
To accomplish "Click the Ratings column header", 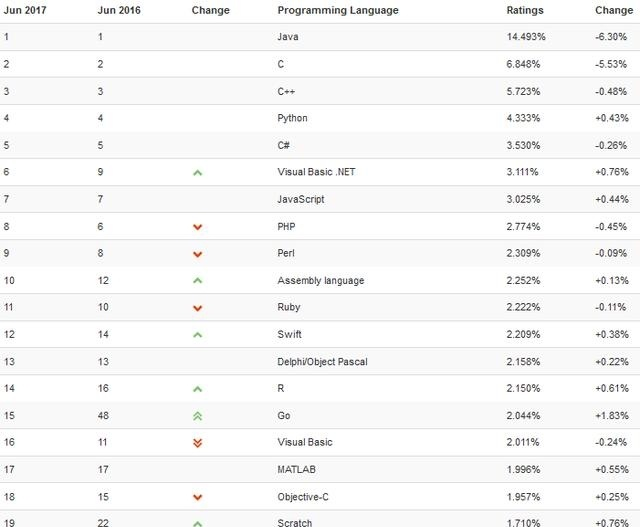I will point(525,10).
